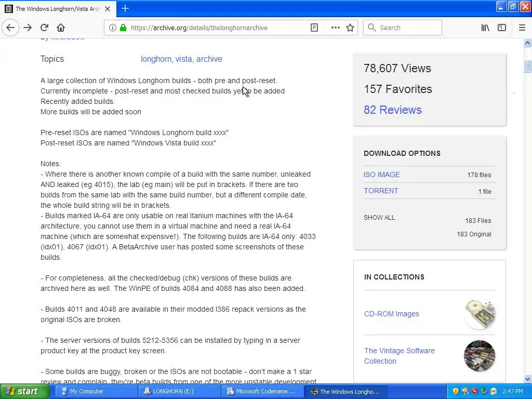Click the 157 Favorites text
This screenshot has height=399, width=532.
pos(397,89)
